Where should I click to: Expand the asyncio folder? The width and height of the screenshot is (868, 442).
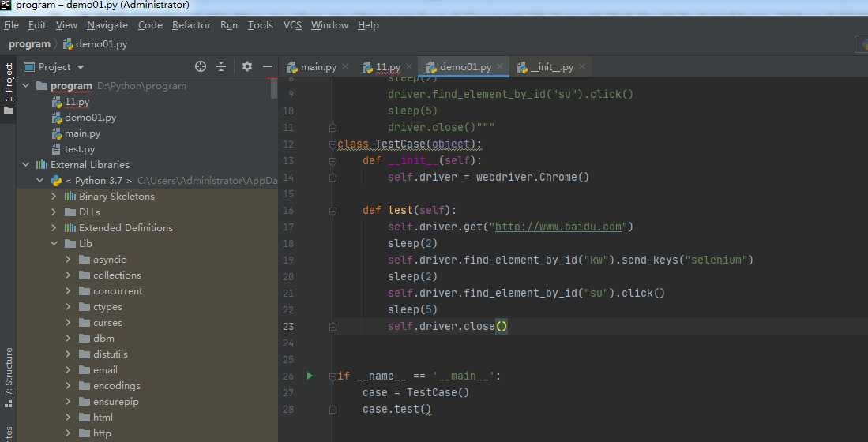tap(68, 260)
